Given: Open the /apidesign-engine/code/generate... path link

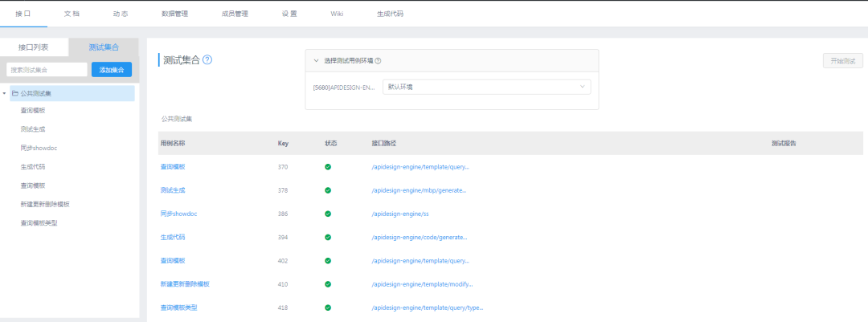Looking at the screenshot, I should [x=420, y=238].
